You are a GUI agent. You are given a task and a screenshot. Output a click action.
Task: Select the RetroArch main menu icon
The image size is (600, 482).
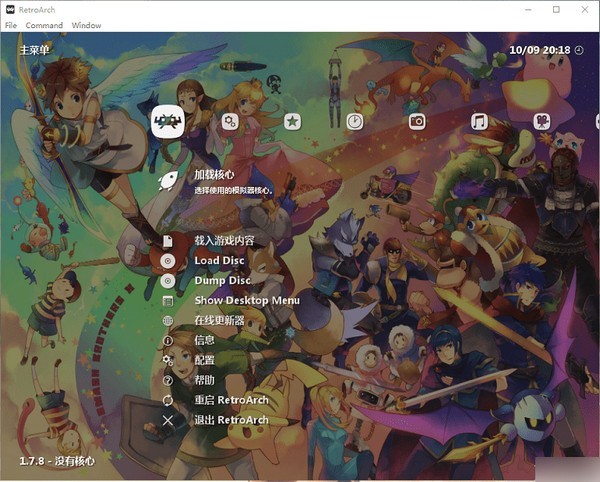coord(168,121)
